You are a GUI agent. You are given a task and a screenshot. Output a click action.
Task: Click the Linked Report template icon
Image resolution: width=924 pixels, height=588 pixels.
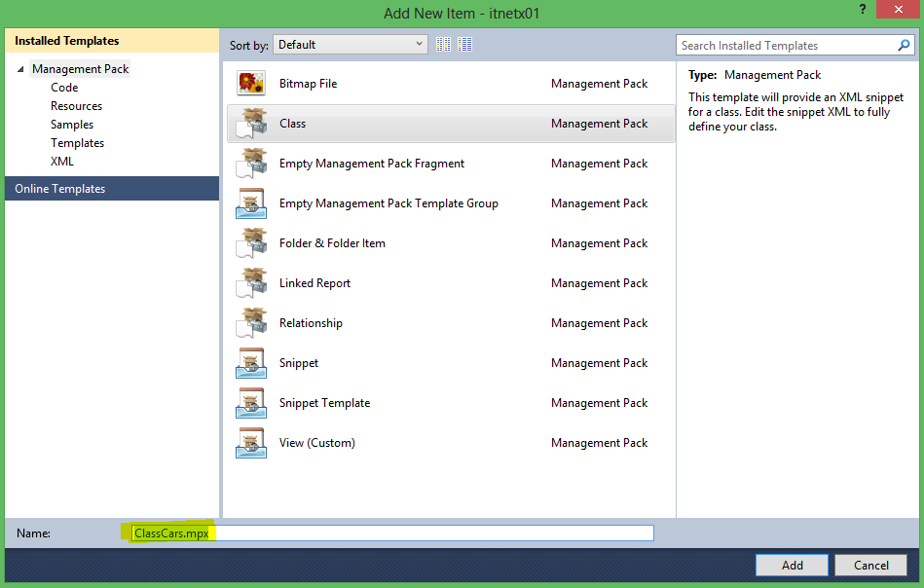click(x=251, y=283)
